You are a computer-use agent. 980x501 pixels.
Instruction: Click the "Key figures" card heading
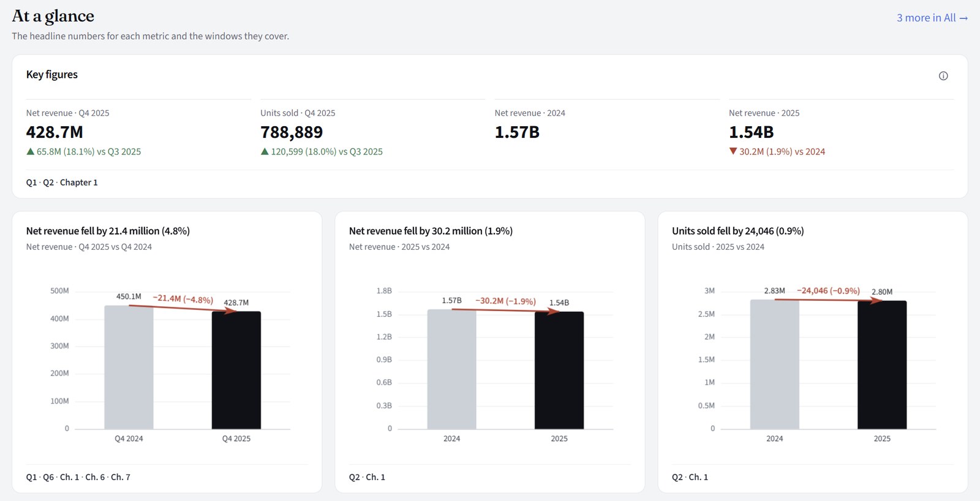point(52,75)
